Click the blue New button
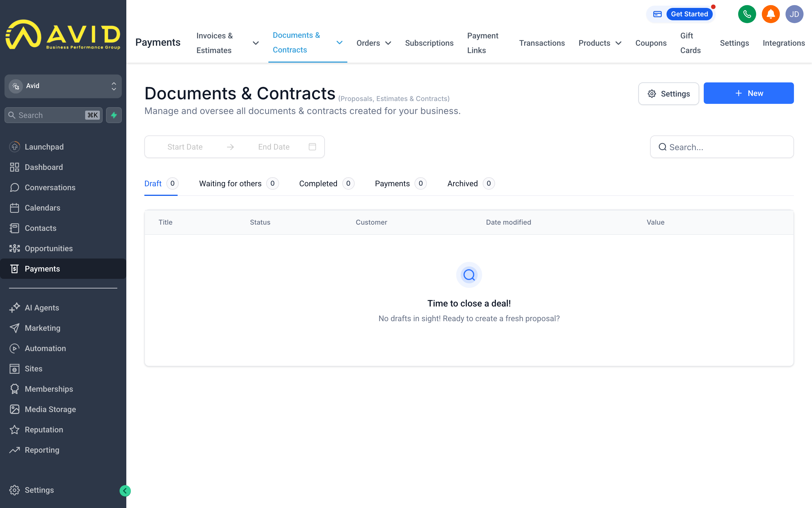The width and height of the screenshot is (812, 508). [748, 93]
